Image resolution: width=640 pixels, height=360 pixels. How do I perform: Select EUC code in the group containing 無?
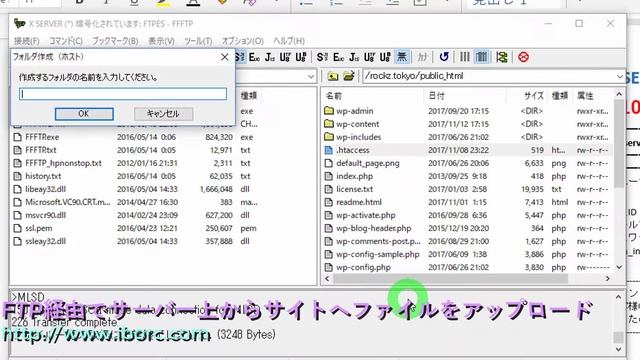pyautogui.click(x=338, y=57)
